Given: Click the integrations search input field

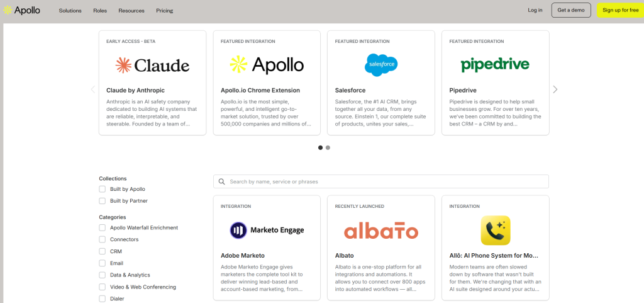Looking at the screenshot, I should pos(381,181).
